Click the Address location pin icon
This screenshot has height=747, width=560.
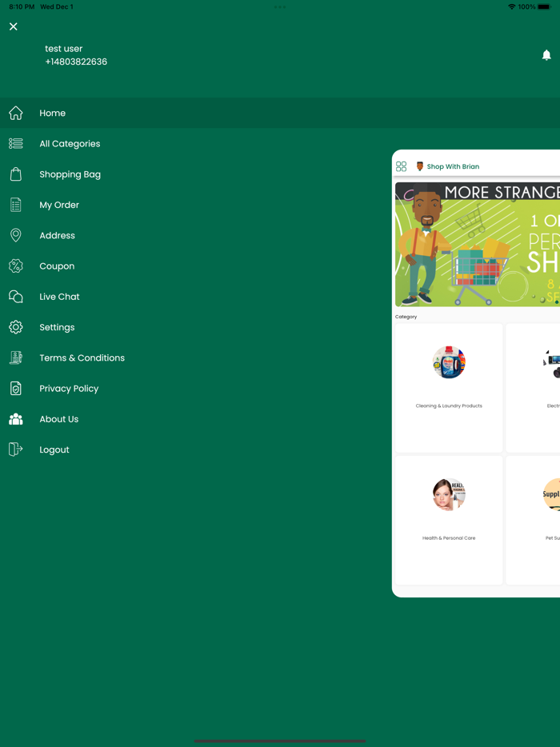(16, 235)
